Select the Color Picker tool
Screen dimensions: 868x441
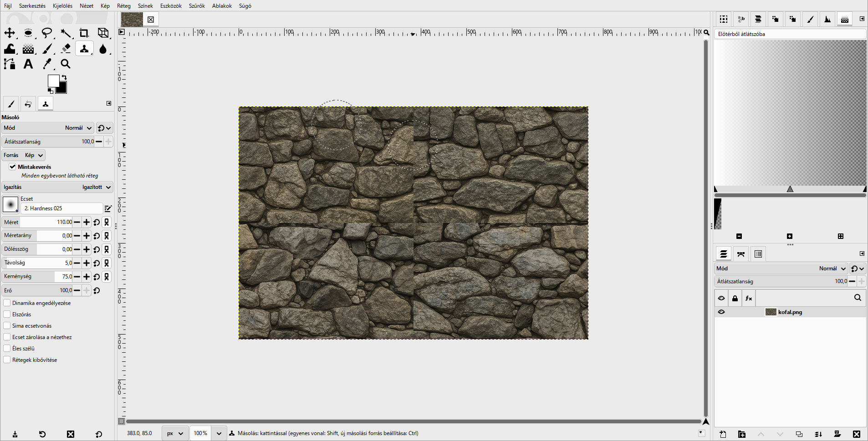point(47,64)
